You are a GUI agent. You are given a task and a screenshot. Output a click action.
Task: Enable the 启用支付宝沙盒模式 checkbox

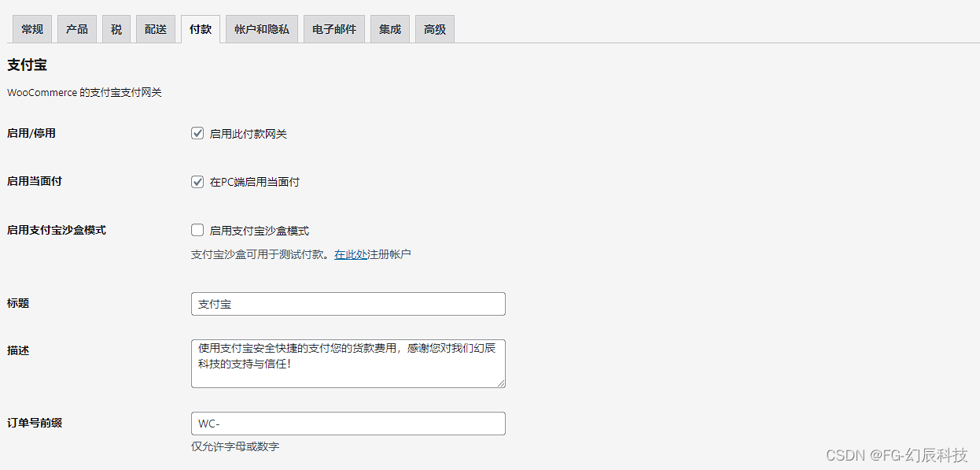(197, 230)
